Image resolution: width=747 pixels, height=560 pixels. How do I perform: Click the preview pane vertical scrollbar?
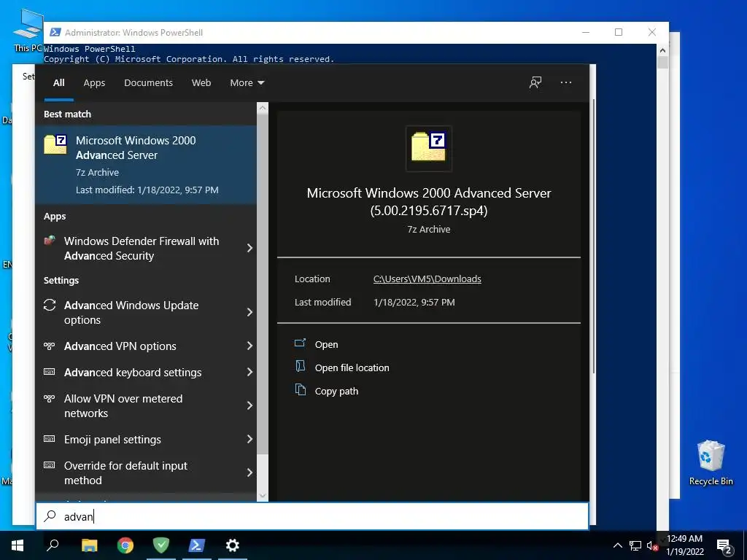point(593,236)
